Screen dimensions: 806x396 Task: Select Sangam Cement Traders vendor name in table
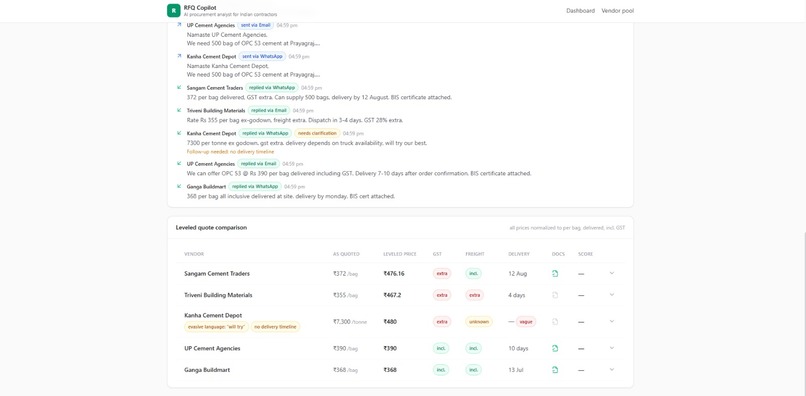[x=217, y=274]
